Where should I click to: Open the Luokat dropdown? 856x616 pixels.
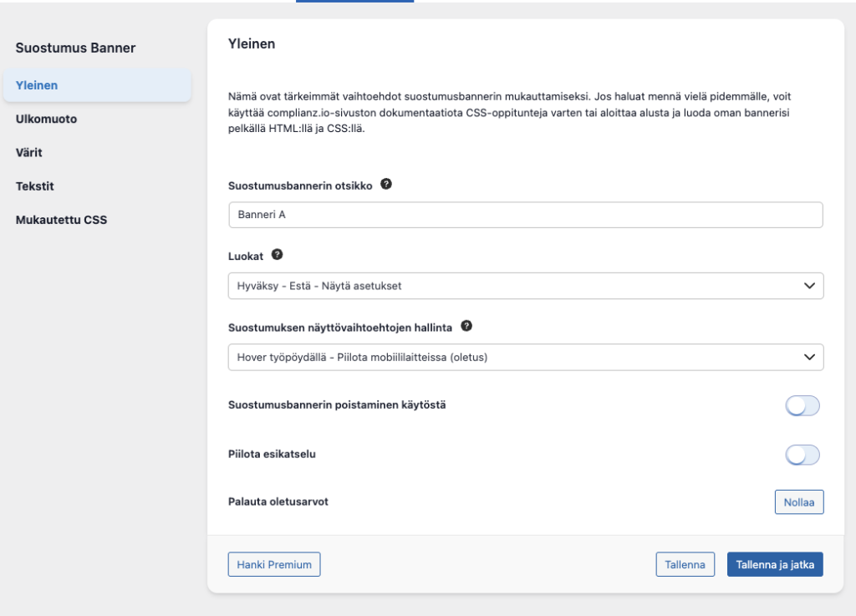click(525, 286)
